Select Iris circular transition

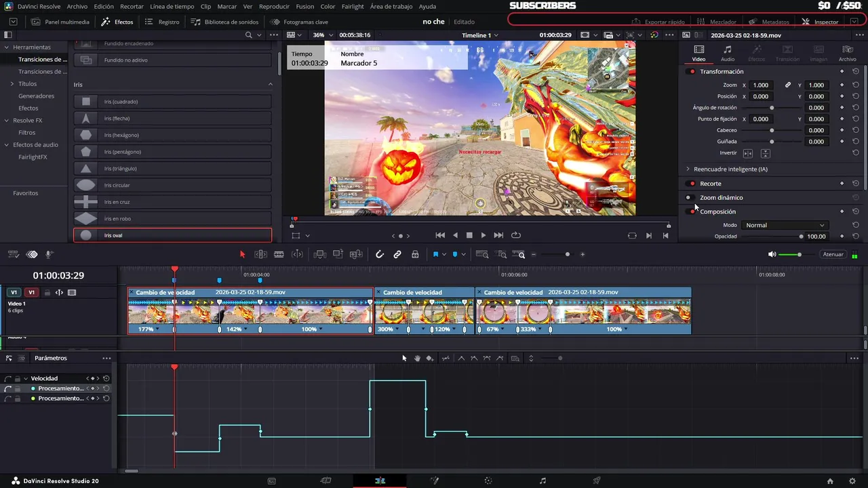(172, 185)
